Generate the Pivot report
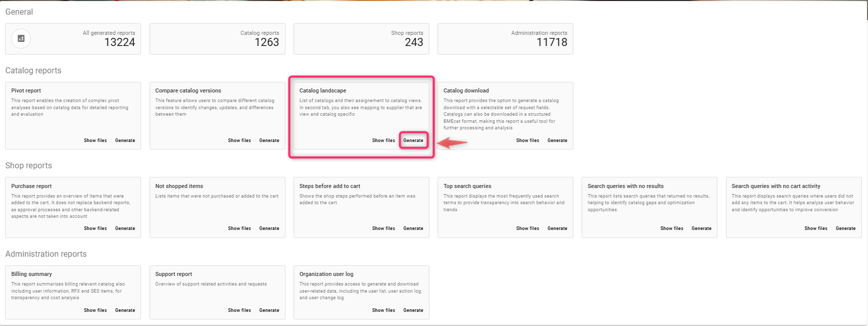This screenshot has width=868, height=326. pyautogui.click(x=125, y=141)
